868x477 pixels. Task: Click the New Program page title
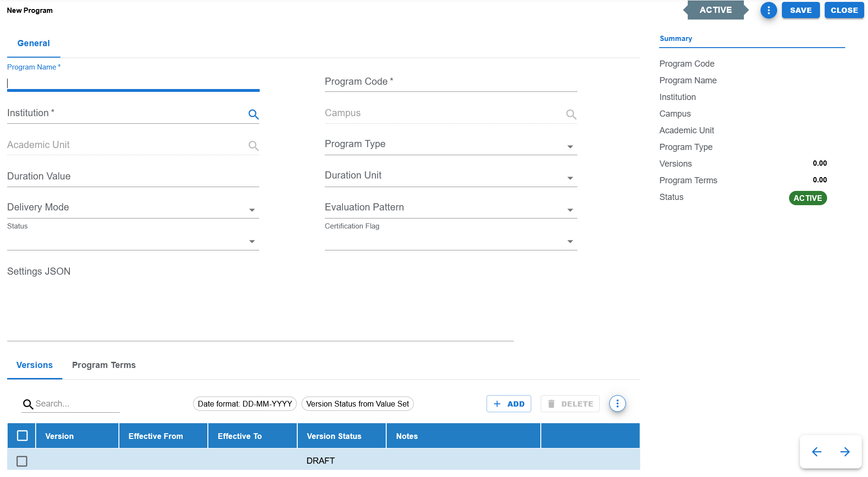point(29,10)
